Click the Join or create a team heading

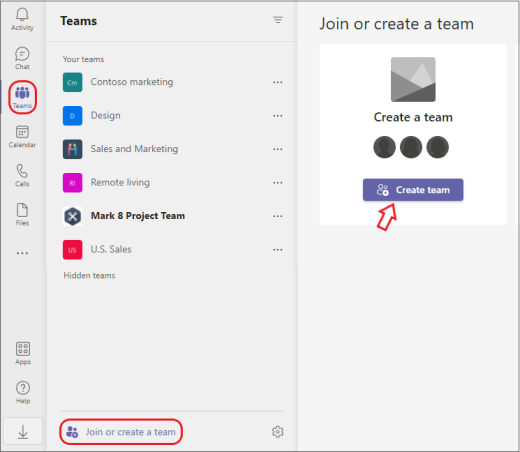coord(397,24)
